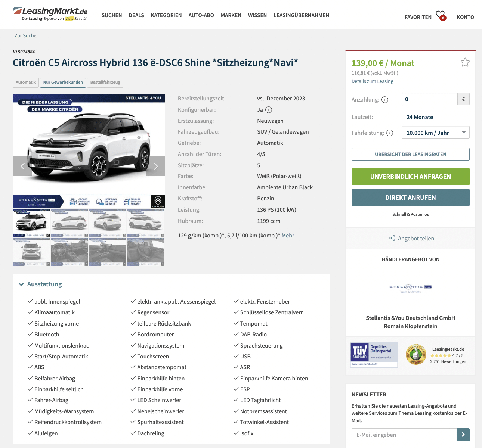Open Details zum Leasing link
Screen dimensions: 482x448
coord(372,81)
